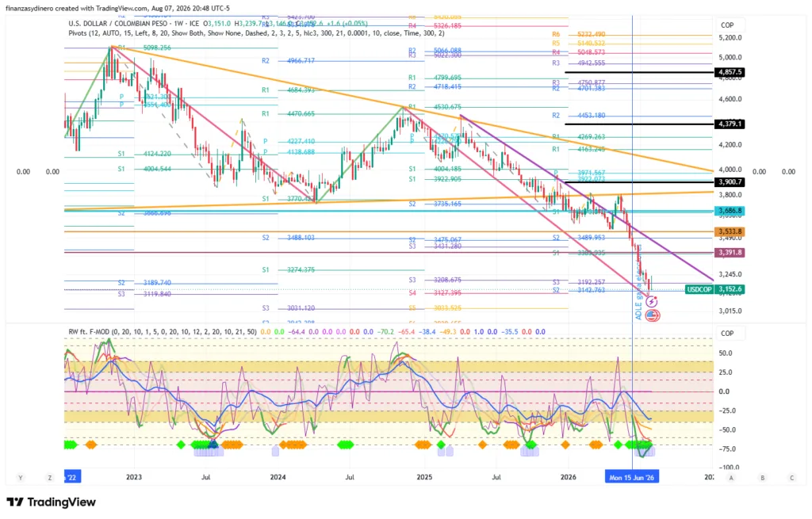The width and height of the screenshot is (812, 519).
Task: Click the 5,200.0 price axis value
Action: click(x=730, y=38)
